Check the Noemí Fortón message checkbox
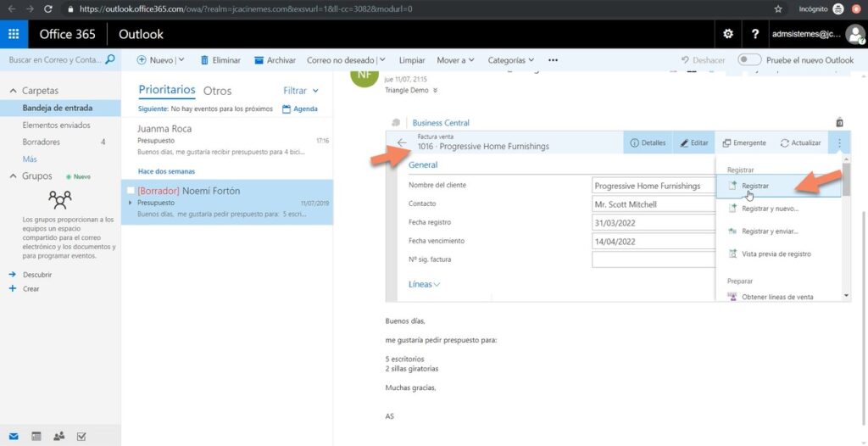 click(131, 191)
